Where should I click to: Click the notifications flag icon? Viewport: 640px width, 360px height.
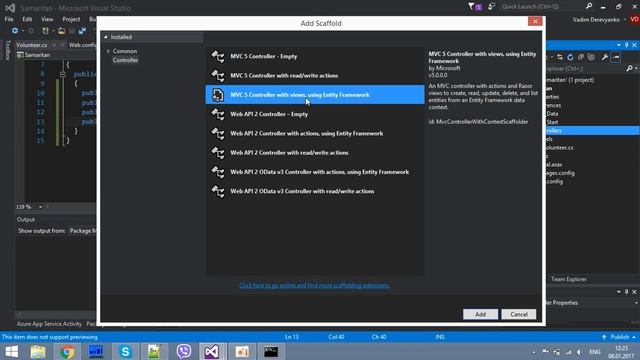[x=475, y=7]
